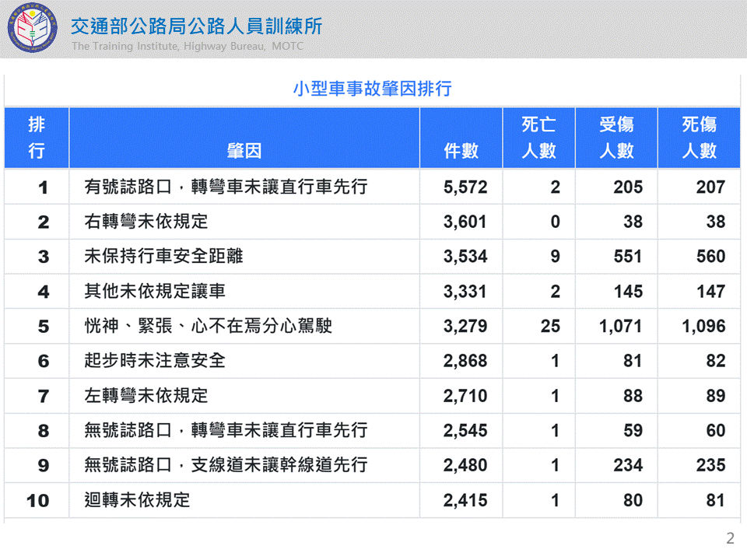
Task: Select the cause cell 迴轉未依規定
Action: pos(137,500)
